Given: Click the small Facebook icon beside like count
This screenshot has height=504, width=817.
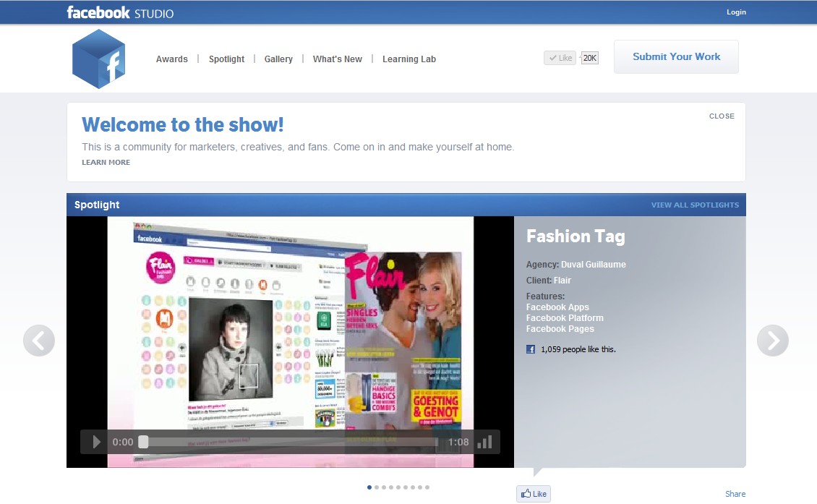Looking at the screenshot, I should point(531,349).
